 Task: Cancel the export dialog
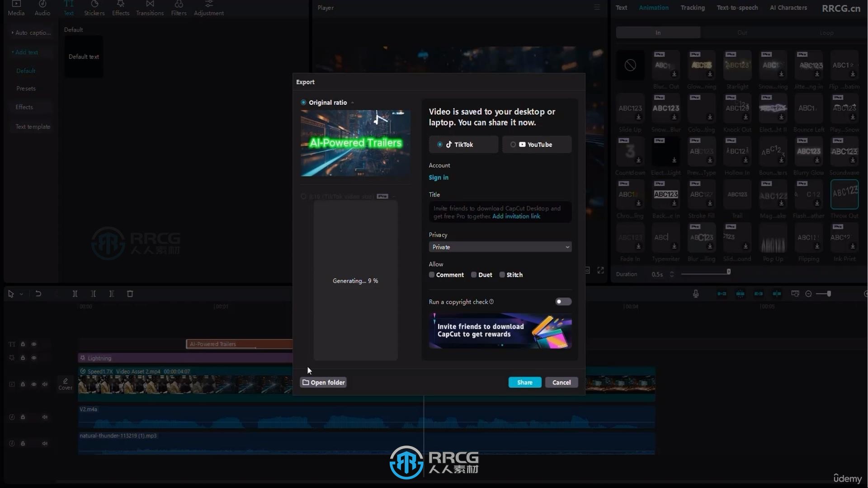(x=561, y=382)
